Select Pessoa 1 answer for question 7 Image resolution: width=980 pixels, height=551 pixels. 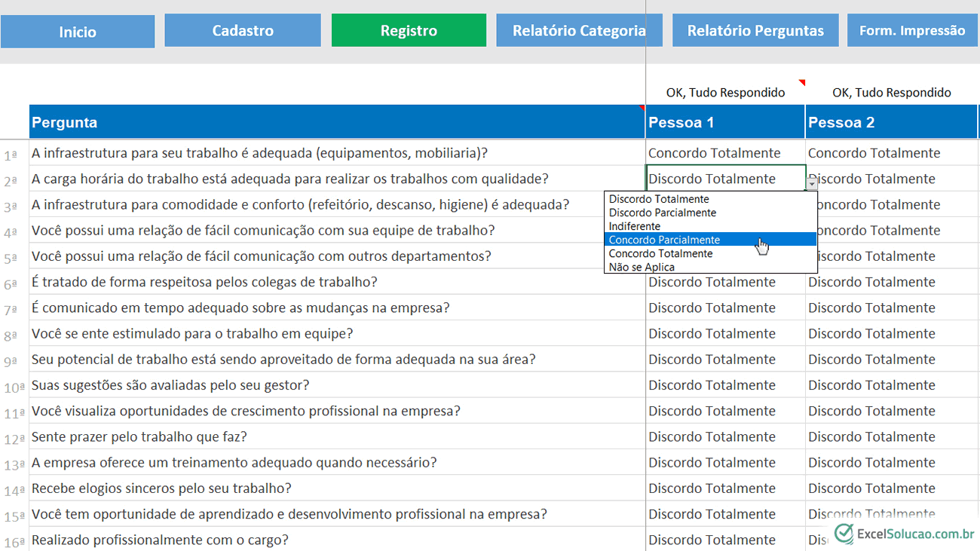(x=725, y=308)
